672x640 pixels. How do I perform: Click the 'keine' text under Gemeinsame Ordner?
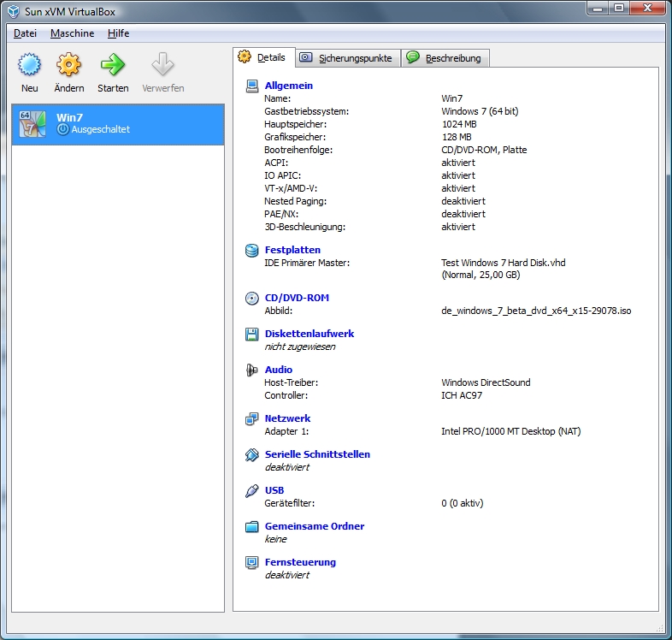275,539
